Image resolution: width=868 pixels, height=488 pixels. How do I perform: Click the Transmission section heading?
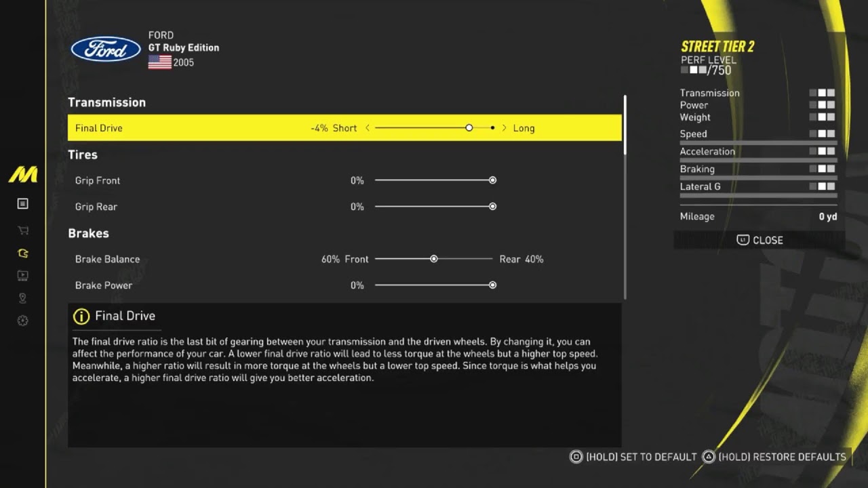tap(106, 102)
